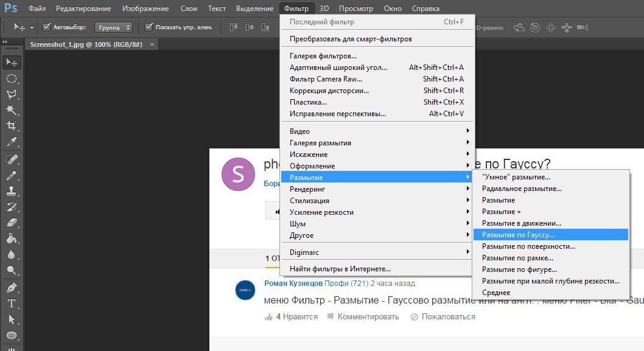Expand the toolbox with the double-arrow
Image resolution: width=644 pixels, height=351 pixels.
pyautogui.click(x=5, y=42)
